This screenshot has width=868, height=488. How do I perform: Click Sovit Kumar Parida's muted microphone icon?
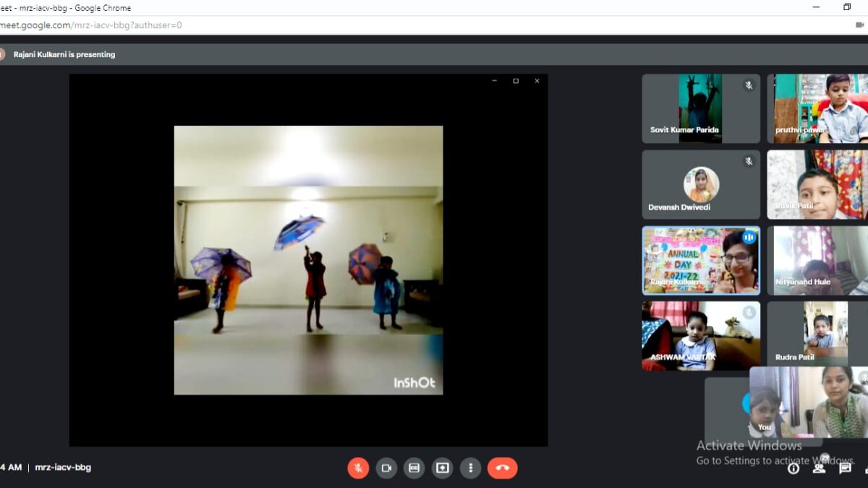tap(749, 85)
